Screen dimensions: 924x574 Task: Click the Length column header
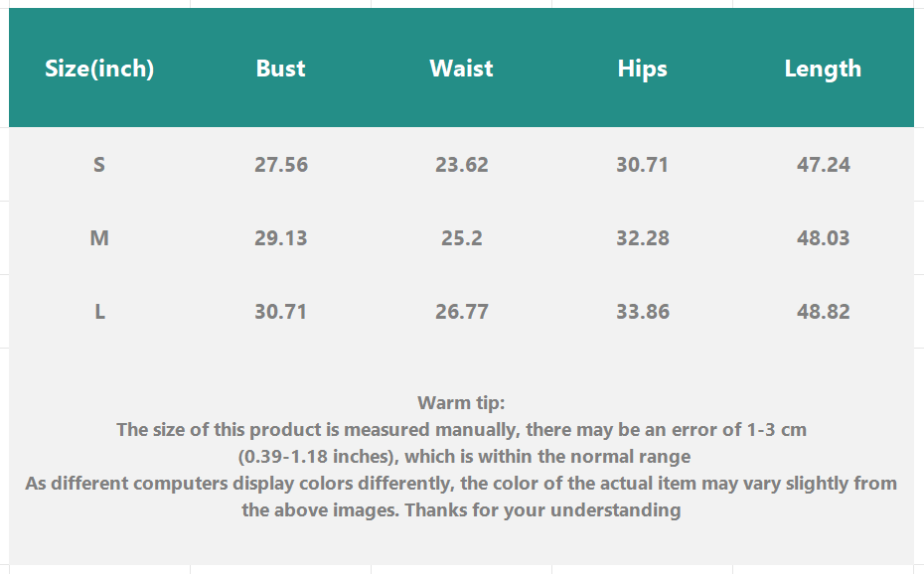tap(823, 69)
